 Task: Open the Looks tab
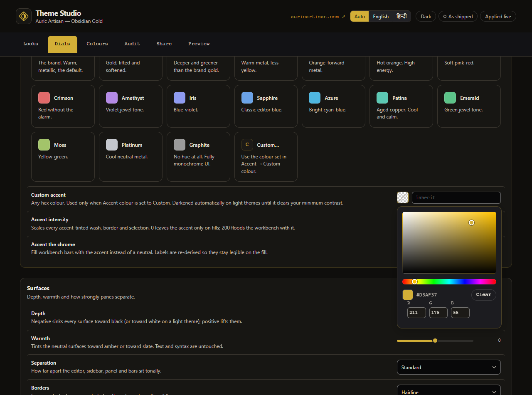pos(31,44)
